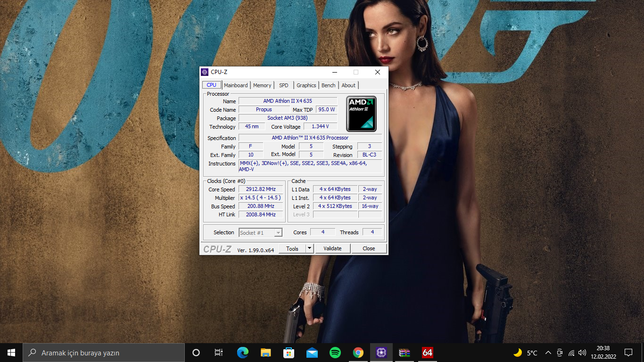644x362 pixels.
Task: Open the notification center icon
Action: pyautogui.click(x=628, y=353)
